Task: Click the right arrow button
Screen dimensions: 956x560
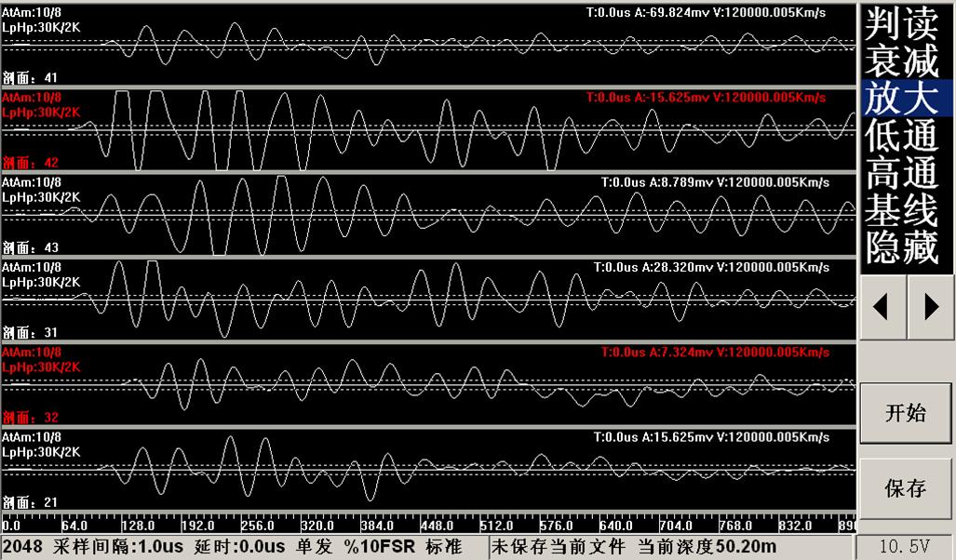Action: [930, 306]
